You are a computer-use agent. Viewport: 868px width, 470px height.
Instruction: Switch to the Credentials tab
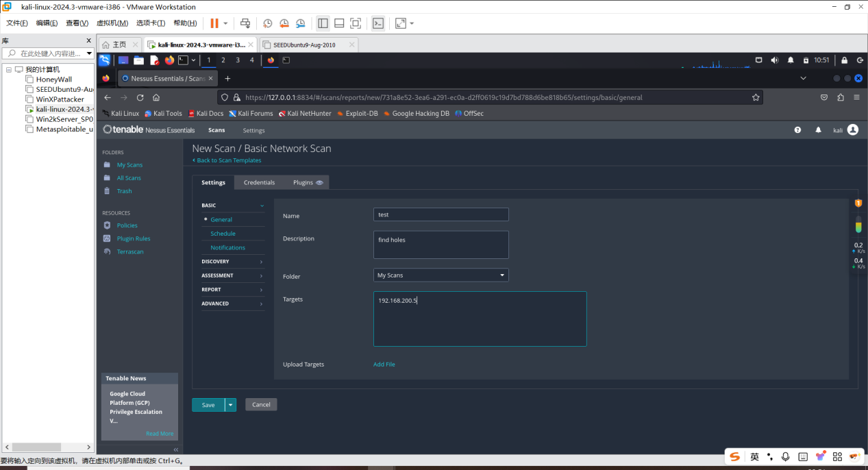pos(259,182)
